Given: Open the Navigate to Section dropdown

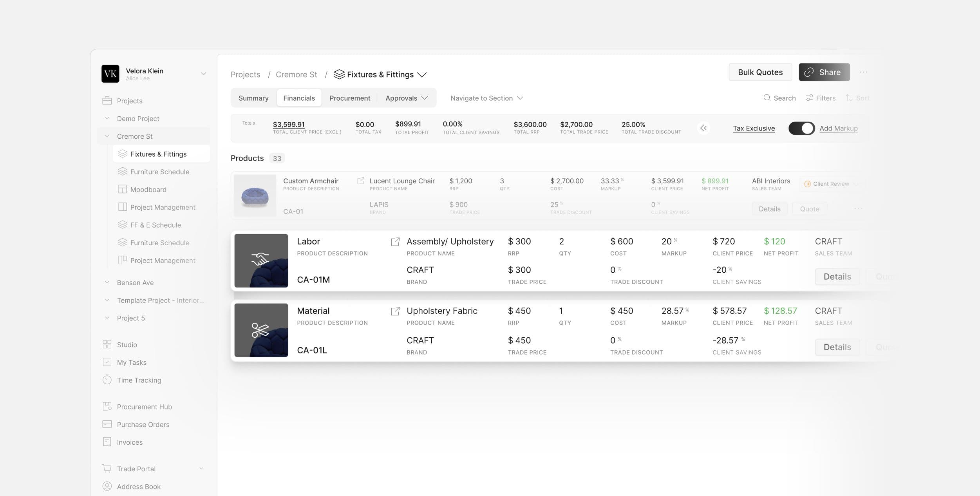Looking at the screenshot, I should (x=487, y=98).
